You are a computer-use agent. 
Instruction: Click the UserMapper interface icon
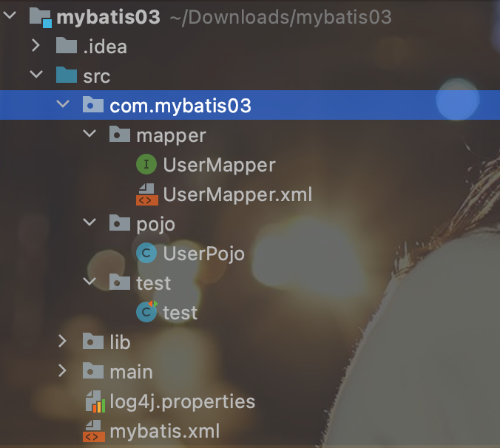click(146, 164)
